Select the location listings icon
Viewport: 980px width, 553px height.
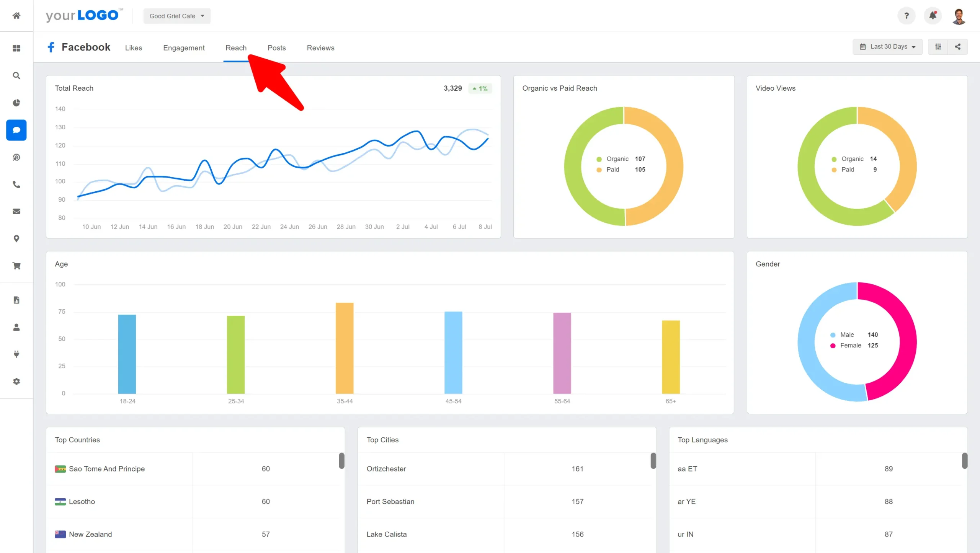(x=16, y=238)
